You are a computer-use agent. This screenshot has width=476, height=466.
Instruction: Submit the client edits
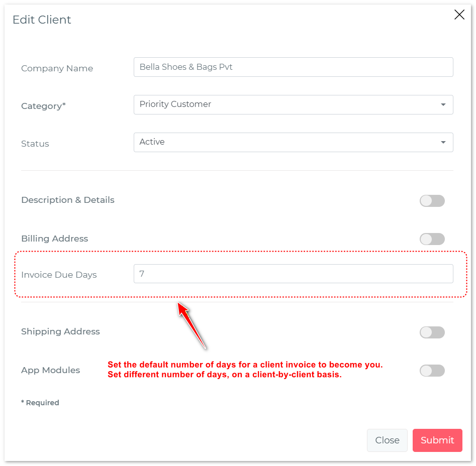(437, 440)
